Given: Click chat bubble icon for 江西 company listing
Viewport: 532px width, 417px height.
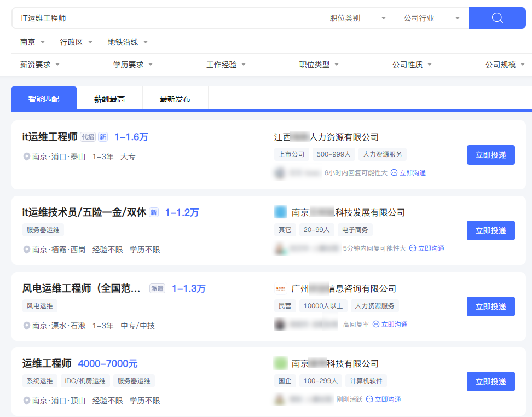Looking at the screenshot, I should 394,173.
